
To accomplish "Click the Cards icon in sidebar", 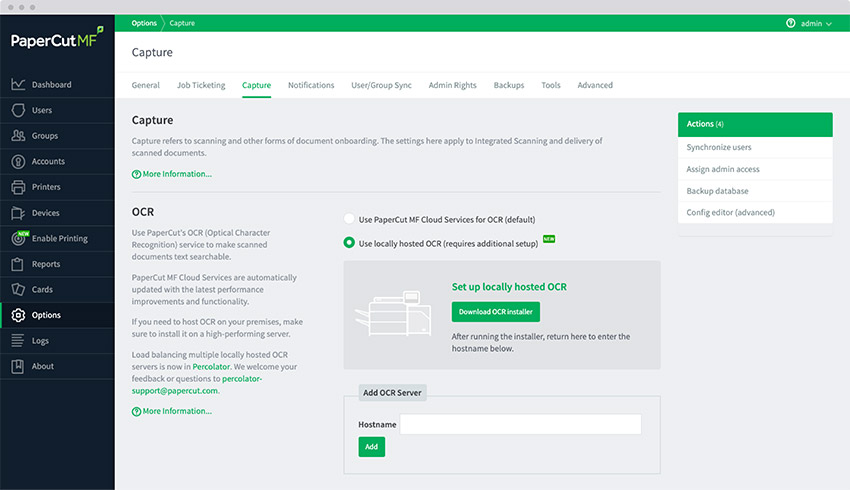I will (18, 289).
